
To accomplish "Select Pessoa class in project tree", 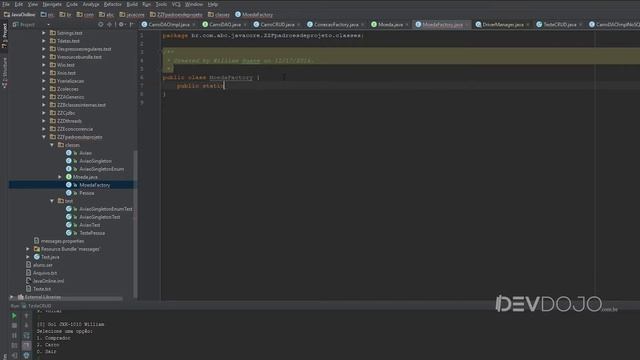I will coord(87,193).
